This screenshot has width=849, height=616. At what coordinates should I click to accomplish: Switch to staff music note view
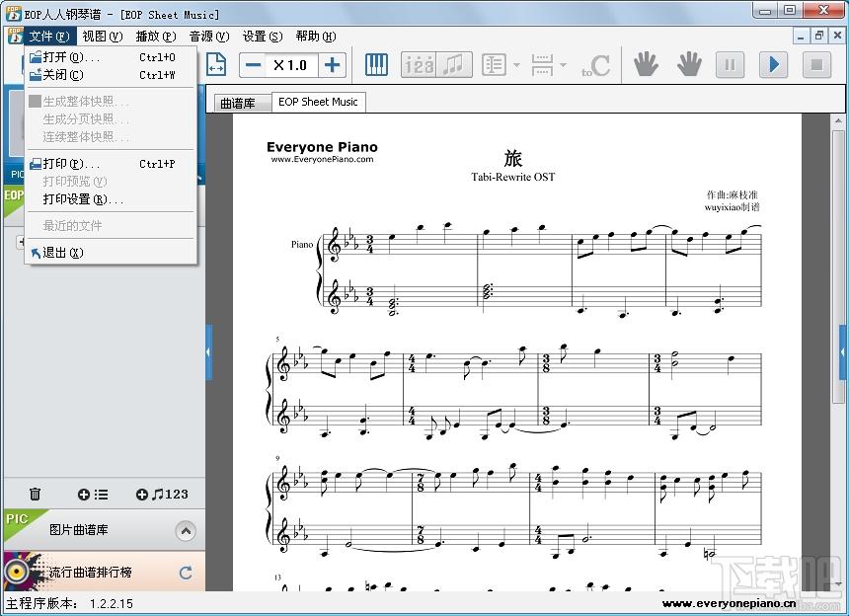[x=454, y=65]
